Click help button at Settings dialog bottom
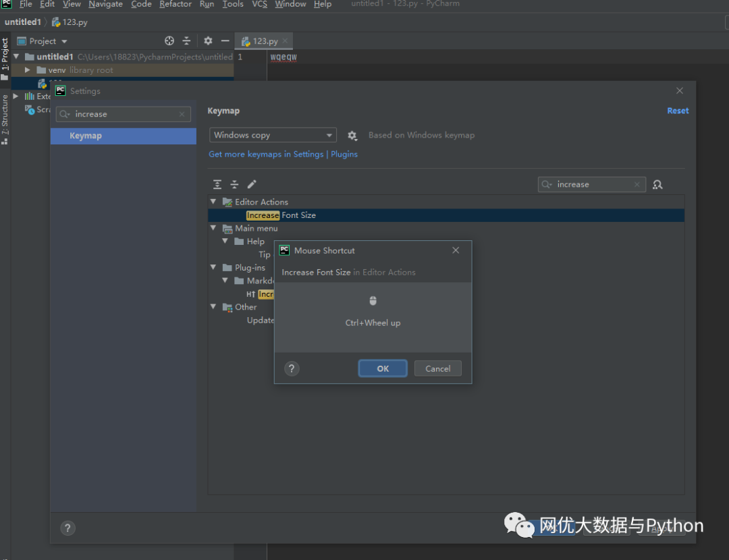The height and width of the screenshot is (560, 729). [x=67, y=528]
